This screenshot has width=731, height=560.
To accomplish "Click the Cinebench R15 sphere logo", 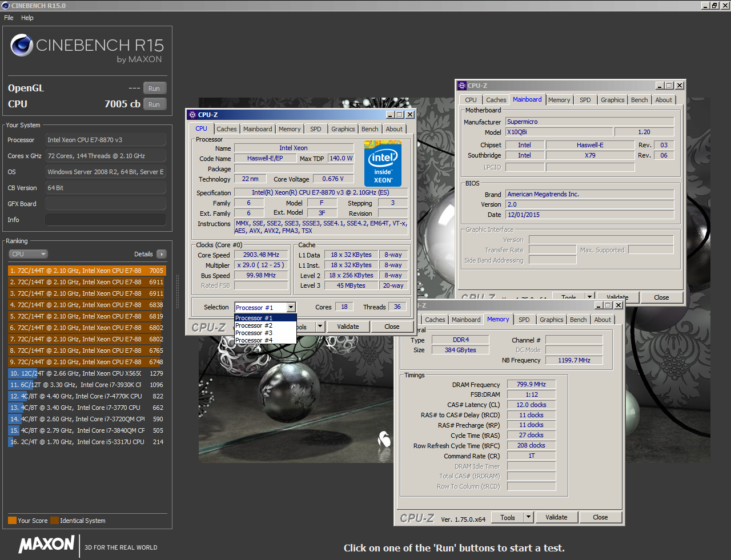I will (22, 45).
